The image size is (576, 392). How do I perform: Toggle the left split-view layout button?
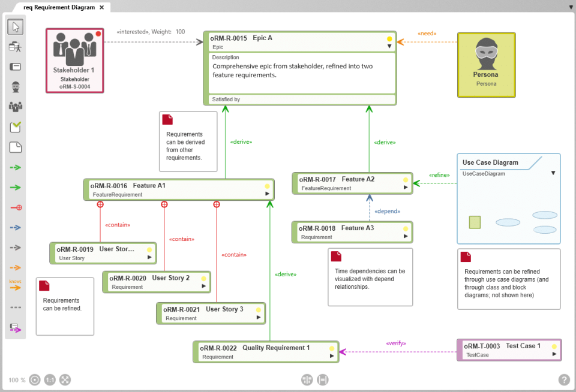pos(307,379)
